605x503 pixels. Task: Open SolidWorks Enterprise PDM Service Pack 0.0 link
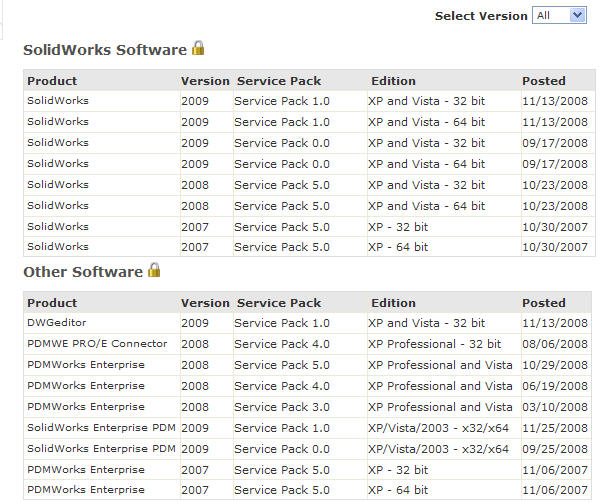coord(101,449)
